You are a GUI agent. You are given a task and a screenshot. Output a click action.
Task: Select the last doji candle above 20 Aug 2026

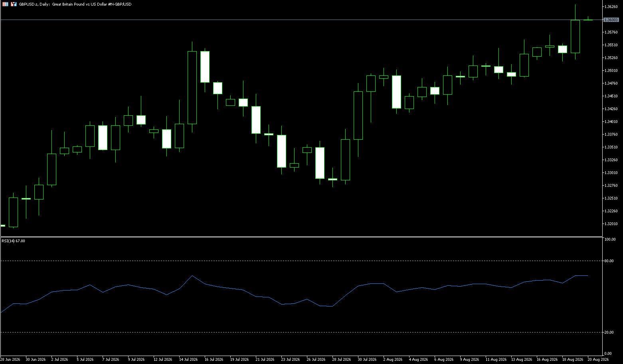[x=588, y=20]
